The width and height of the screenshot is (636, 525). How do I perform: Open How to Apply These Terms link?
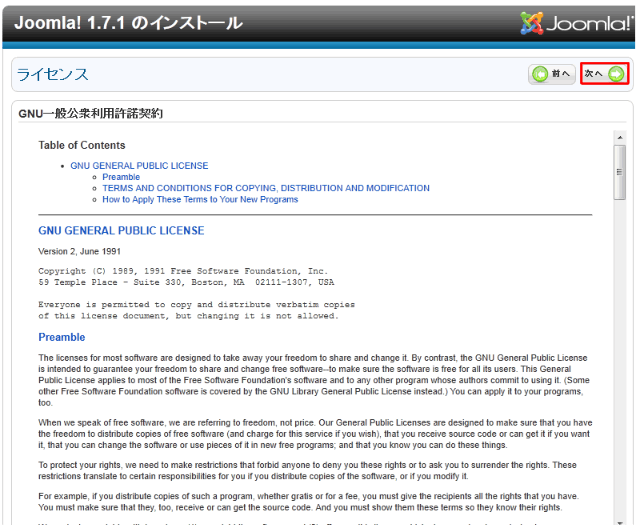(x=200, y=199)
